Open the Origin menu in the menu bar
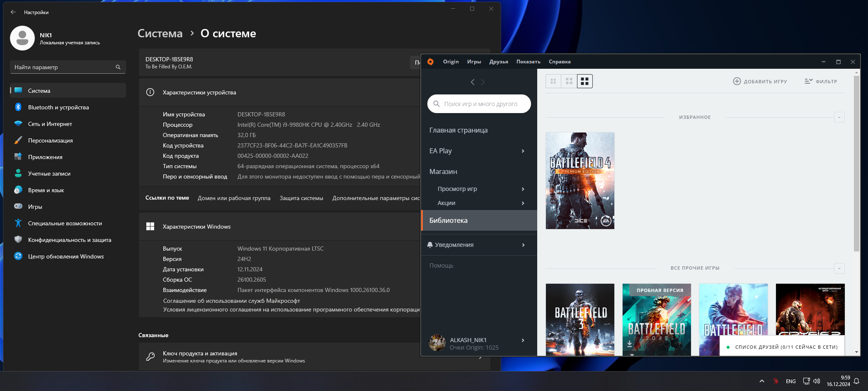 tap(451, 62)
